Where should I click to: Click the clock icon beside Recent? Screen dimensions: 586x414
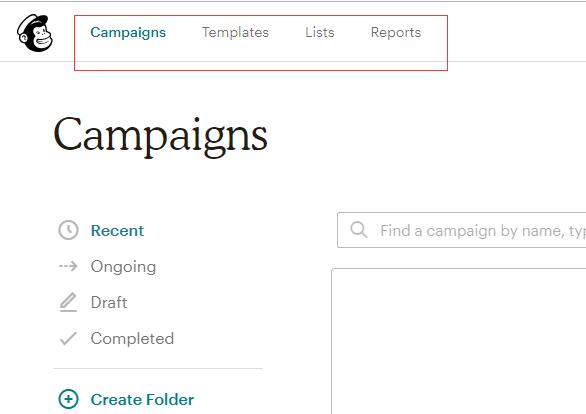(x=68, y=230)
